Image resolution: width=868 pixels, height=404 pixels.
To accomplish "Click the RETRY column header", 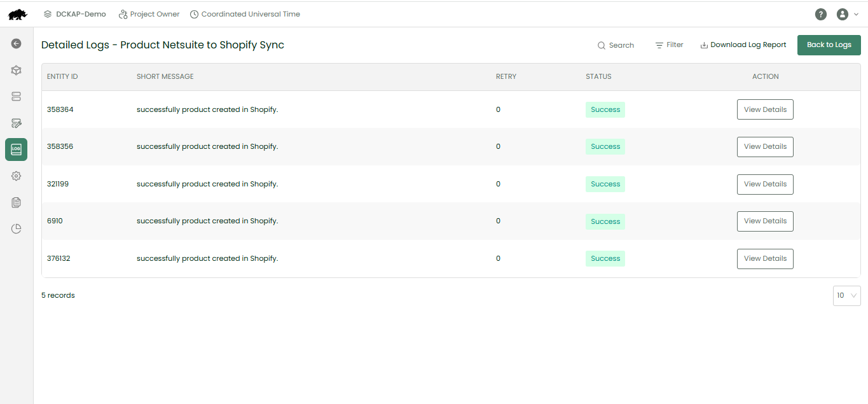I will pyautogui.click(x=506, y=76).
